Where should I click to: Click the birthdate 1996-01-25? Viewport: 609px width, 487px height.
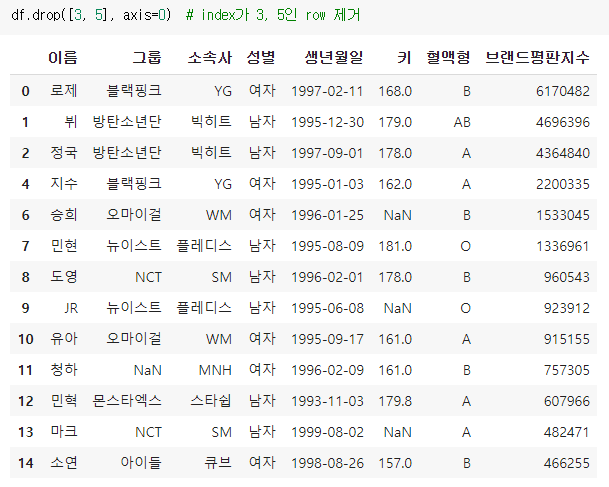[x=327, y=215]
